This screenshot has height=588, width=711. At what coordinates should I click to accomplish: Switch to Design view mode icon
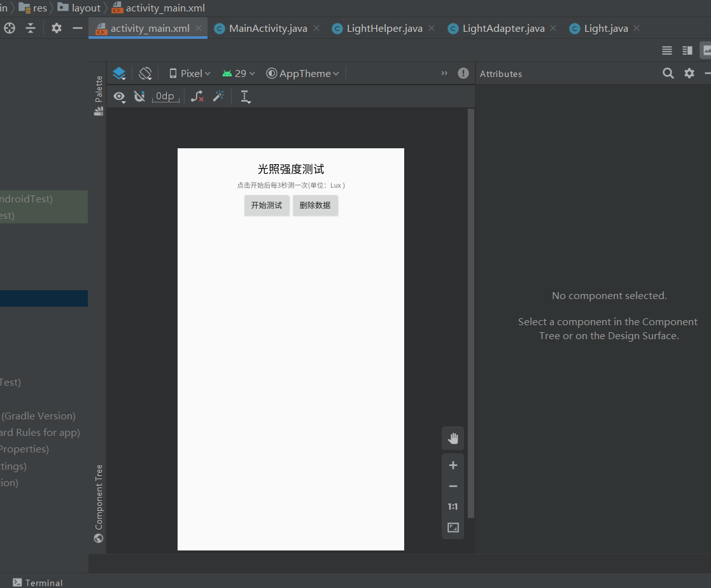[707, 50]
